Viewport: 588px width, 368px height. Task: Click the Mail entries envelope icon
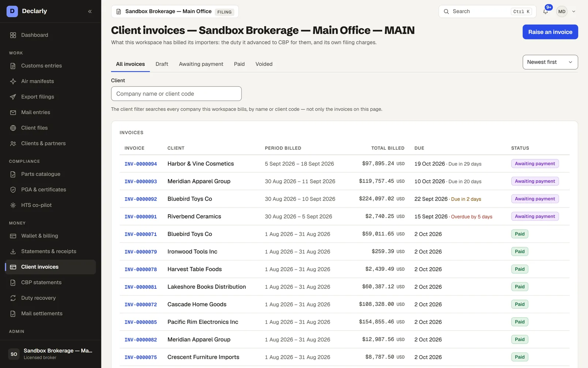tap(13, 112)
